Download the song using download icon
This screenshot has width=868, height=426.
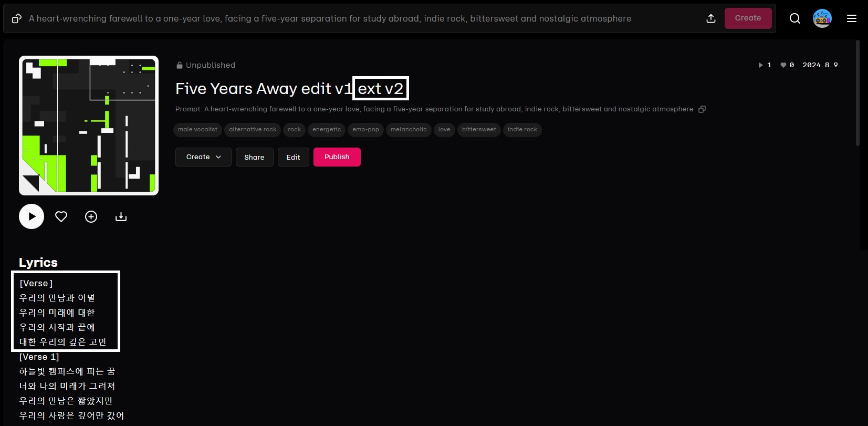[x=121, y=216]
